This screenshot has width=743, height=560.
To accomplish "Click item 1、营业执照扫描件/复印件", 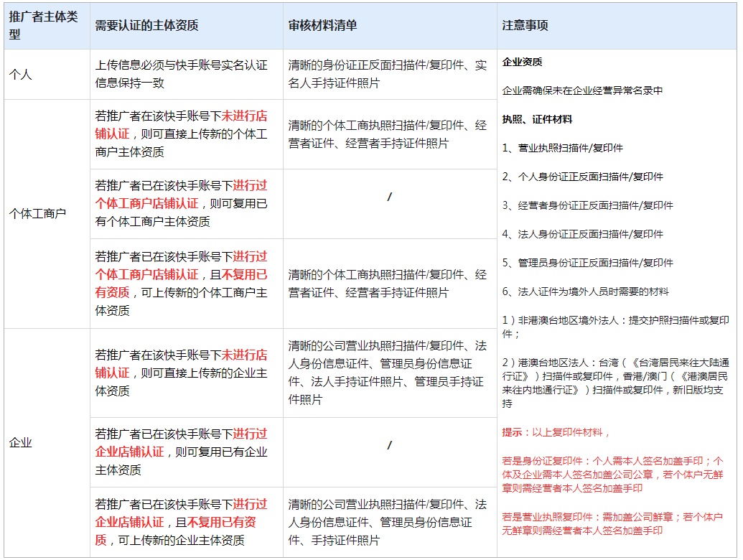I will point(563,148).
